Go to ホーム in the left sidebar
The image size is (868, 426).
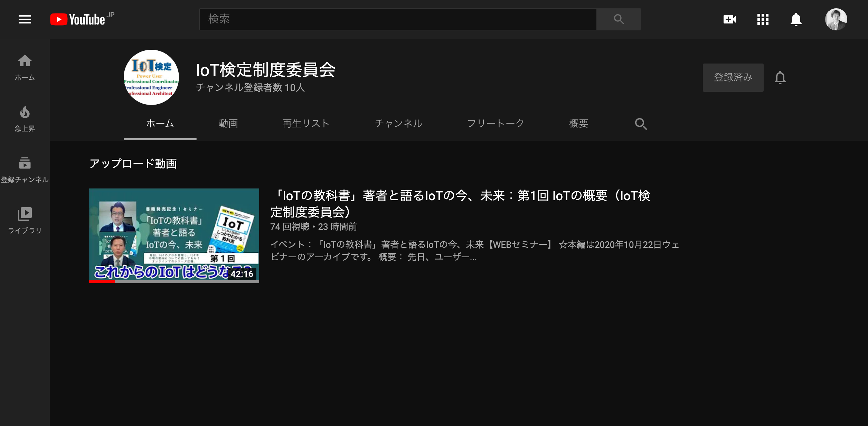(25, 68)
